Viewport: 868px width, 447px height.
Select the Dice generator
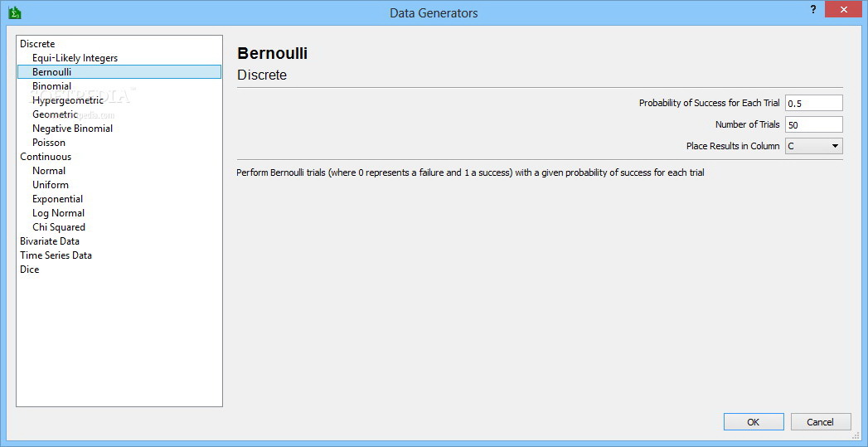pos(30,270)
